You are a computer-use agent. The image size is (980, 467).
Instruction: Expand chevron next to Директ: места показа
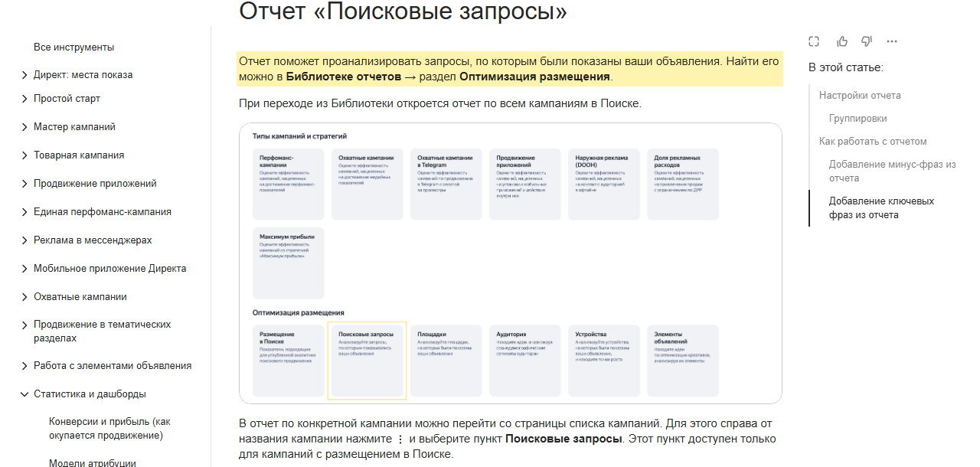pos(24,75)
